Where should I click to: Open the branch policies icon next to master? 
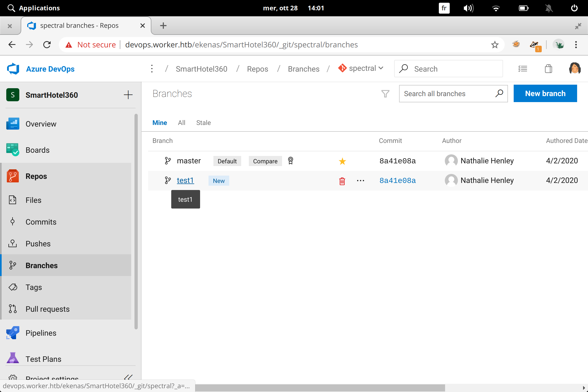(x=290, y=161)
